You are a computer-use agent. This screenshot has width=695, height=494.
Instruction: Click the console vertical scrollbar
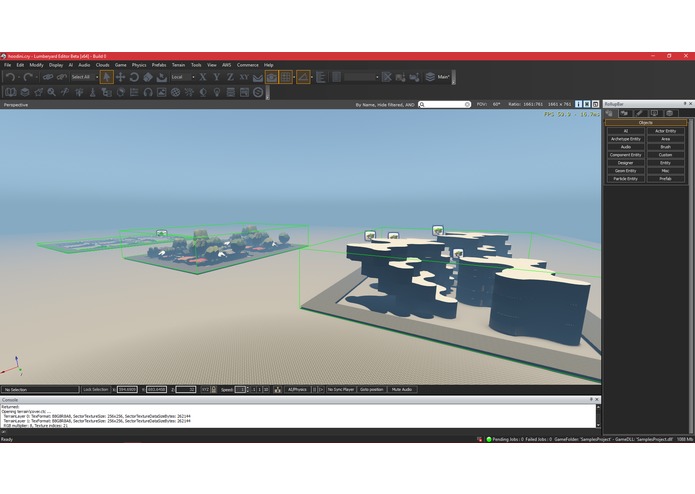pos(598,416)
